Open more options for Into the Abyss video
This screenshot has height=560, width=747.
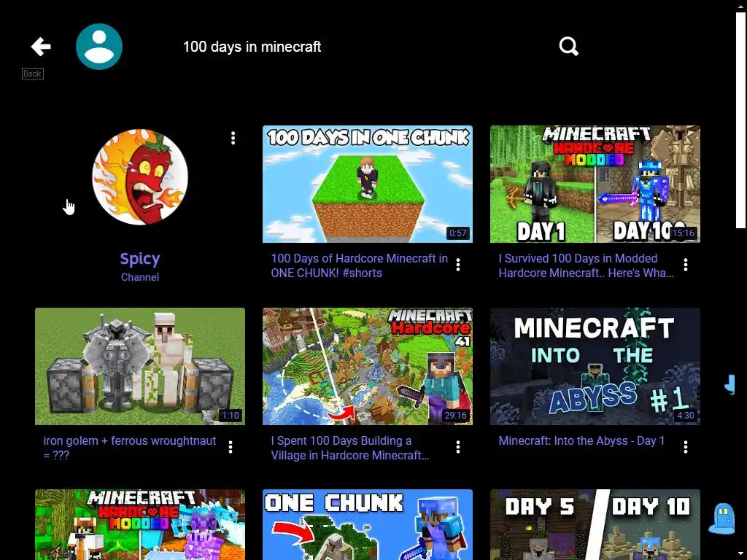tap(686, 447)
